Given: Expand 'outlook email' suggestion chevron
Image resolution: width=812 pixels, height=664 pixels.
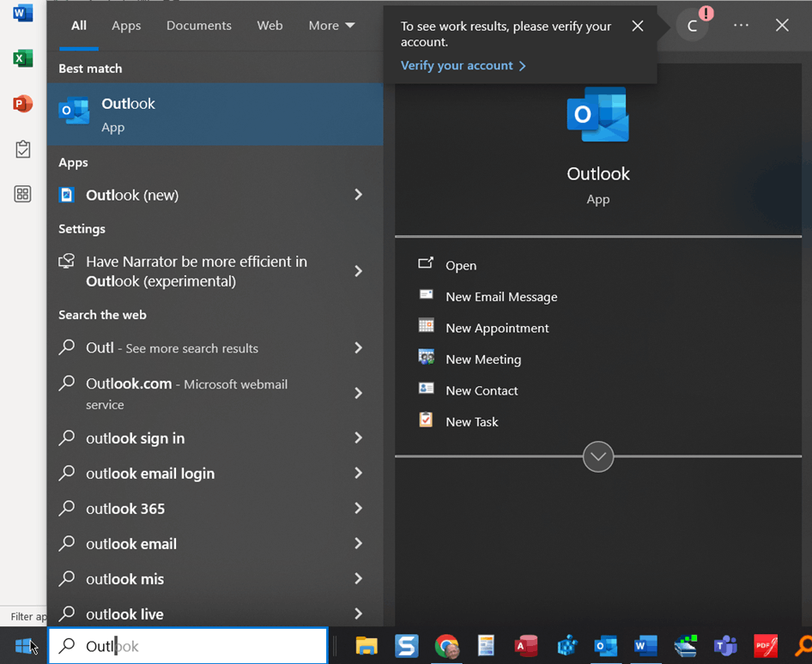Looking at the screenshot, I should [358, 543].
